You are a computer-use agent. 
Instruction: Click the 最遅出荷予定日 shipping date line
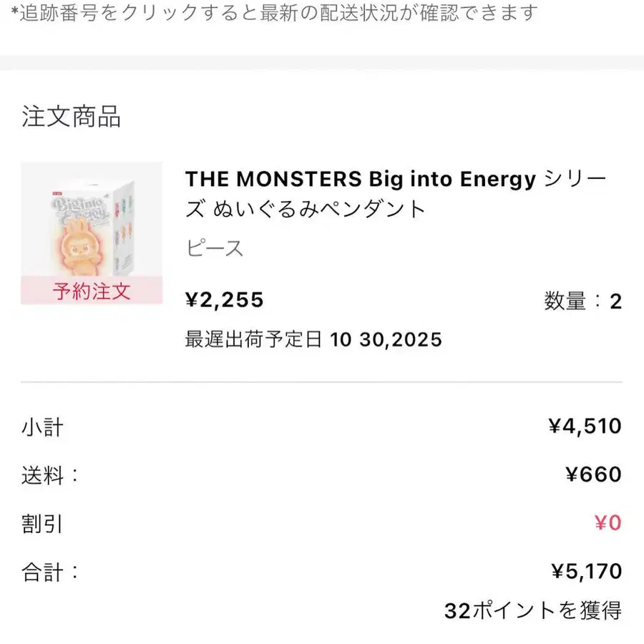[x=313, y=339]
